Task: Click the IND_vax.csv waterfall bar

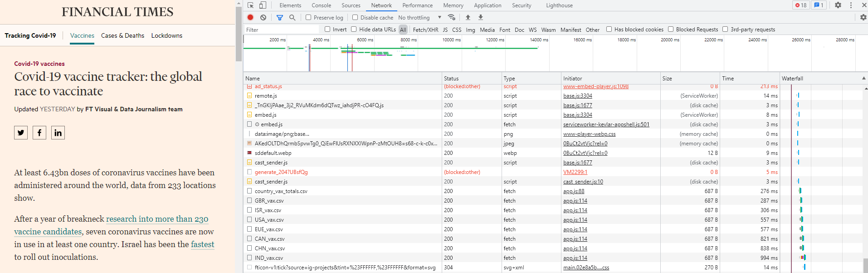Action: (x=803, y=258)
